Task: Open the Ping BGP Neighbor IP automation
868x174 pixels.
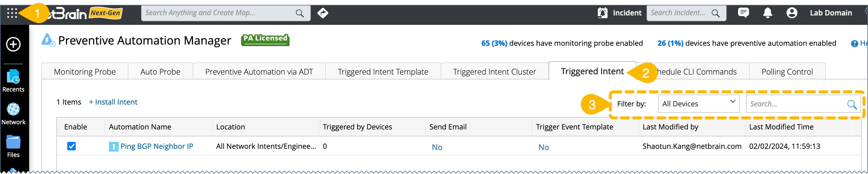Action: click(x=157, y=146)
